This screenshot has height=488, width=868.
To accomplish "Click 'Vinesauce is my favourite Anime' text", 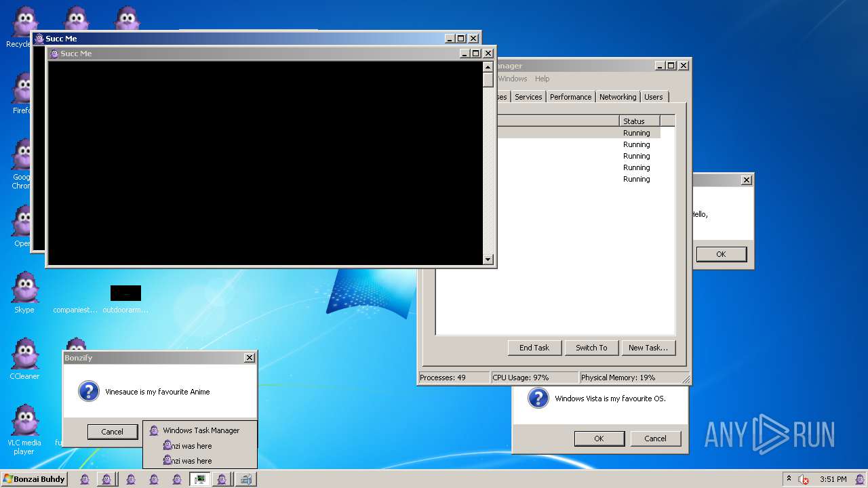I will click(x=157, y=392).
